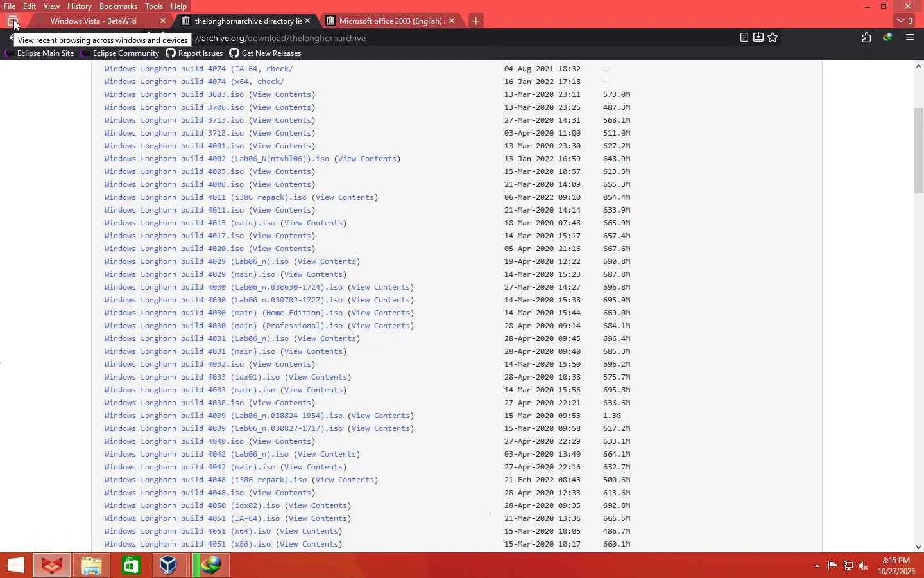This screenshot has width=924, height=578.
Task: Download Windows Longhorn build 4051 (x64).iso
Action: pyautogui.click(x=188, y=531)
